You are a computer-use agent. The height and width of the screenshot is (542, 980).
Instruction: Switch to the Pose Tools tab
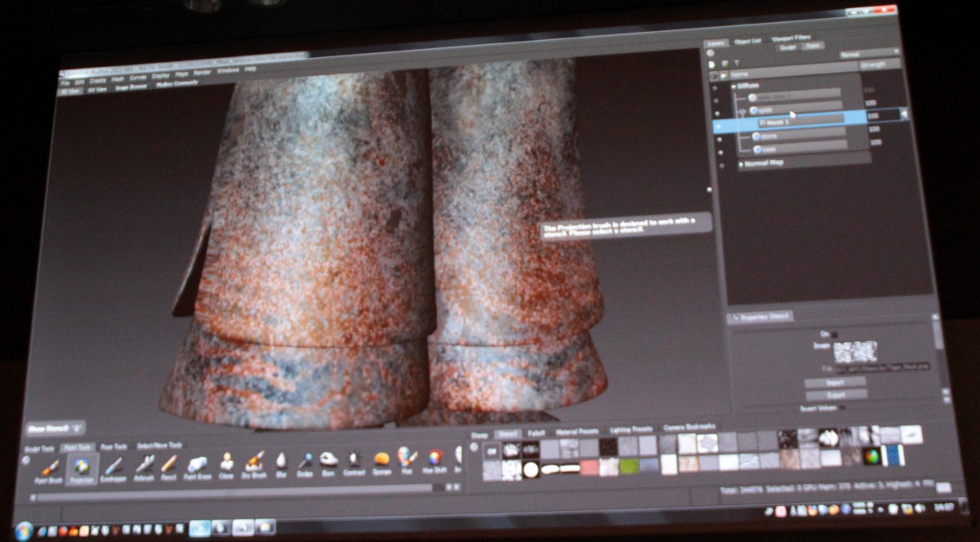tap(114, 446)
